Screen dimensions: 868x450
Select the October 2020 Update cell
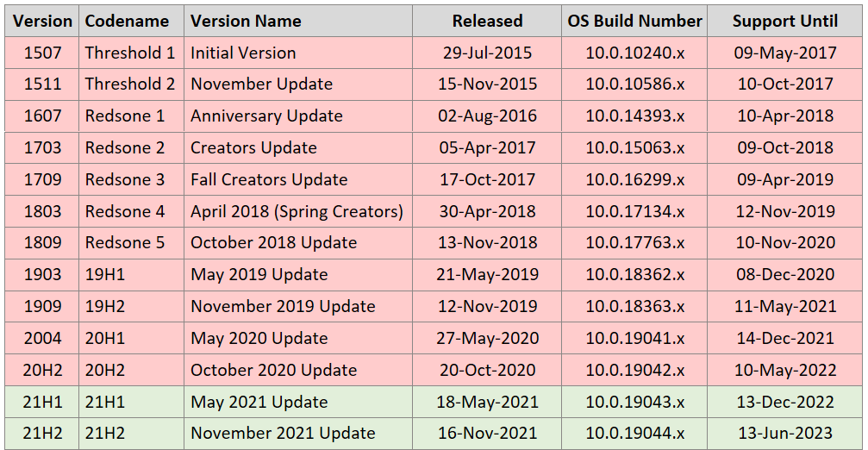point(298,370)
